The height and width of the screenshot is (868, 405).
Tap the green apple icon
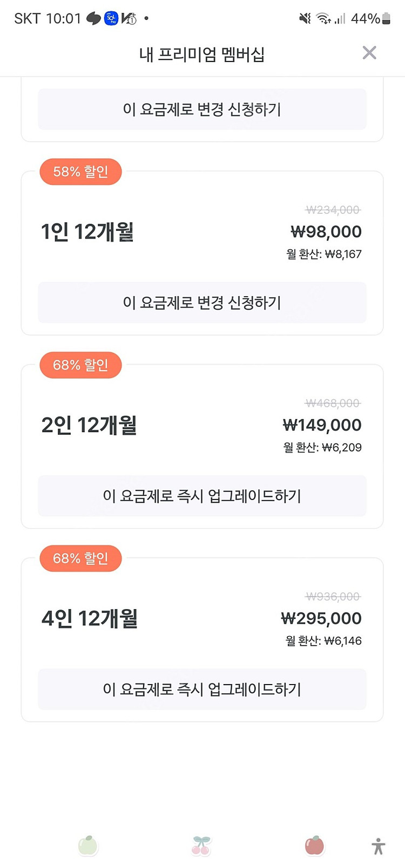[87, 845]
